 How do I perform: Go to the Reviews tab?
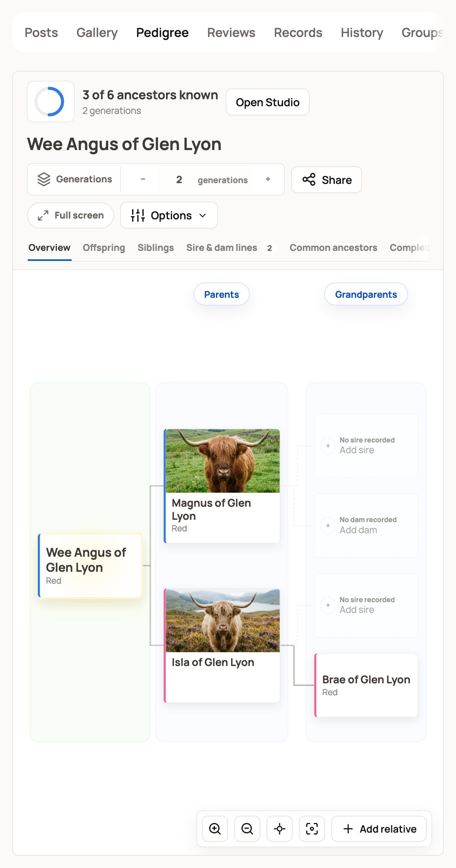231,33
